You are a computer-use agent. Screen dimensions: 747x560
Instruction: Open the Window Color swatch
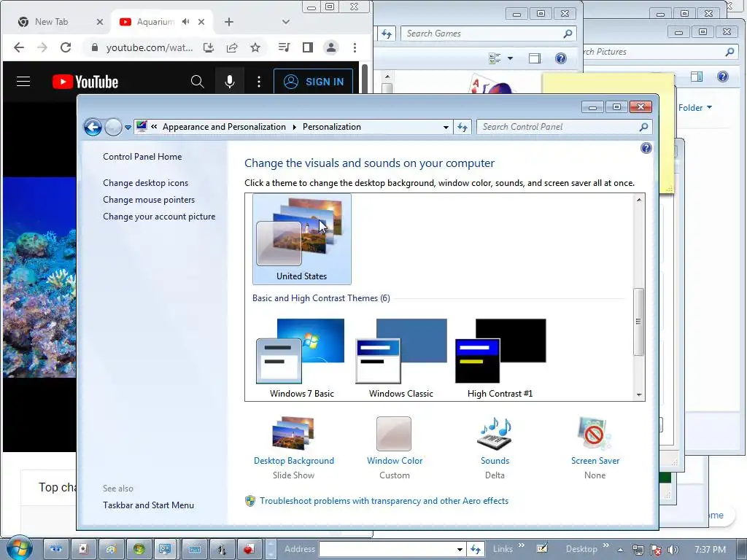[x=394, y=433]
